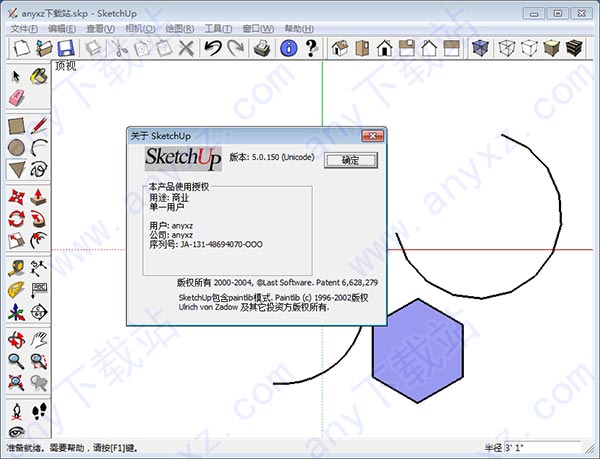Select Shaded with Textures mode
The height and width of the screenshot is (459, 600).
point(574,48)
